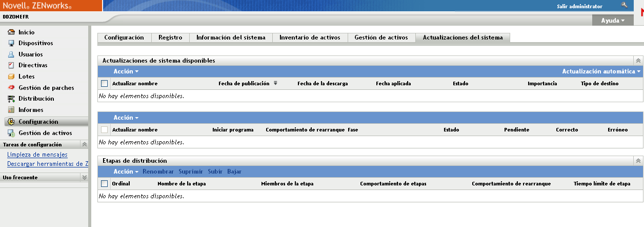Open Acción menu in available updates panel

point(126,71)
